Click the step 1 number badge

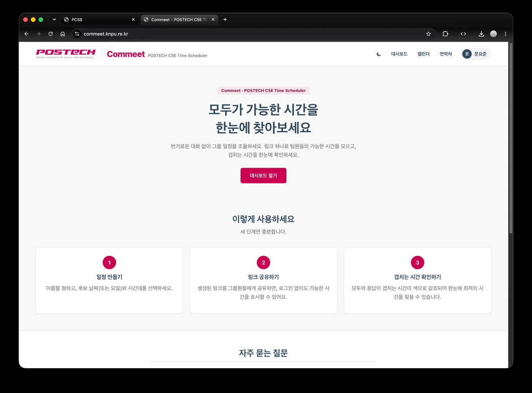pos(109,263)
